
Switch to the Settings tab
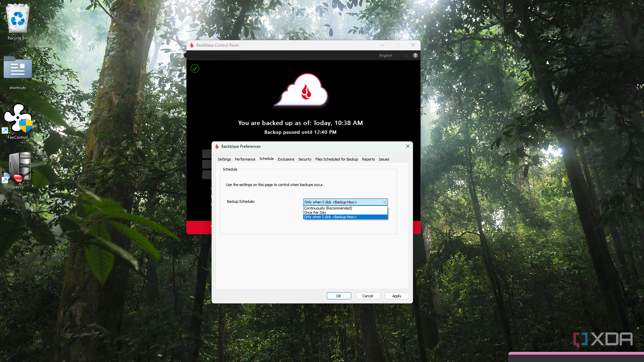point(224,159)
